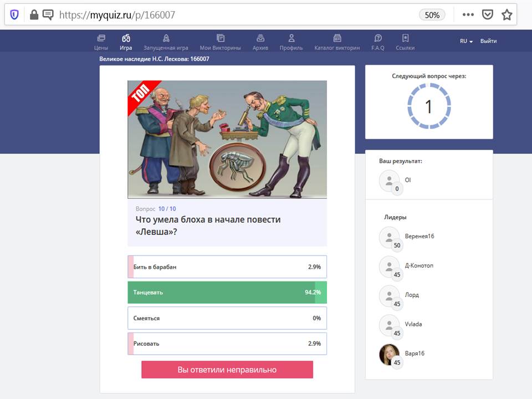The height and width of the screenshot is (399, 532).
Task: Open the Игра gamepad icon
Action: 126,38
